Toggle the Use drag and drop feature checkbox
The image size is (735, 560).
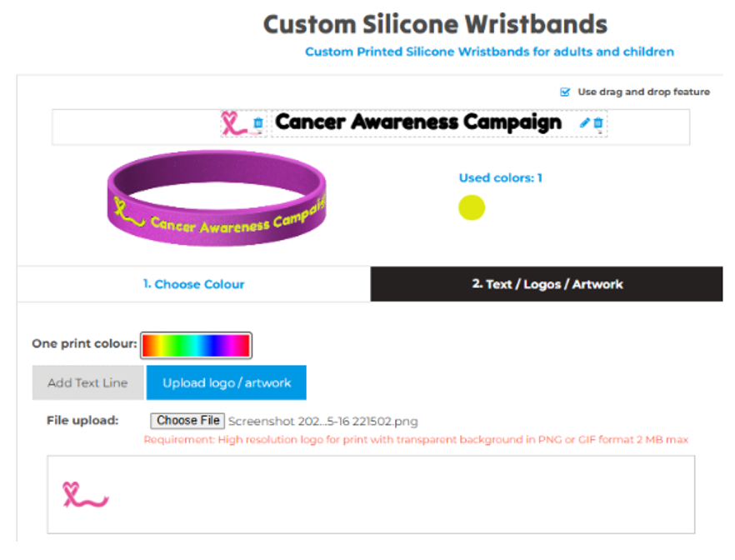[566, 92]
